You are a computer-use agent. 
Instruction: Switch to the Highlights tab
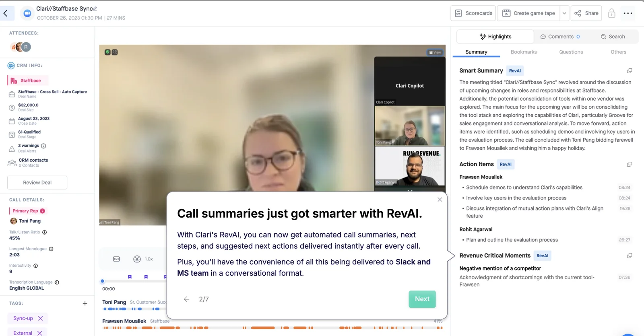pyautogui.click(x=495, y=37)
